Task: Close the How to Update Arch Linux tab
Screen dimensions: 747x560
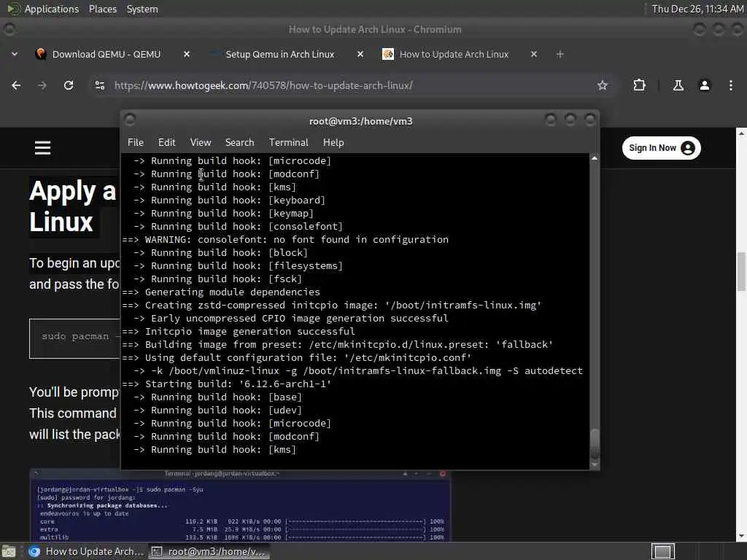Action: tap(533, 54)
